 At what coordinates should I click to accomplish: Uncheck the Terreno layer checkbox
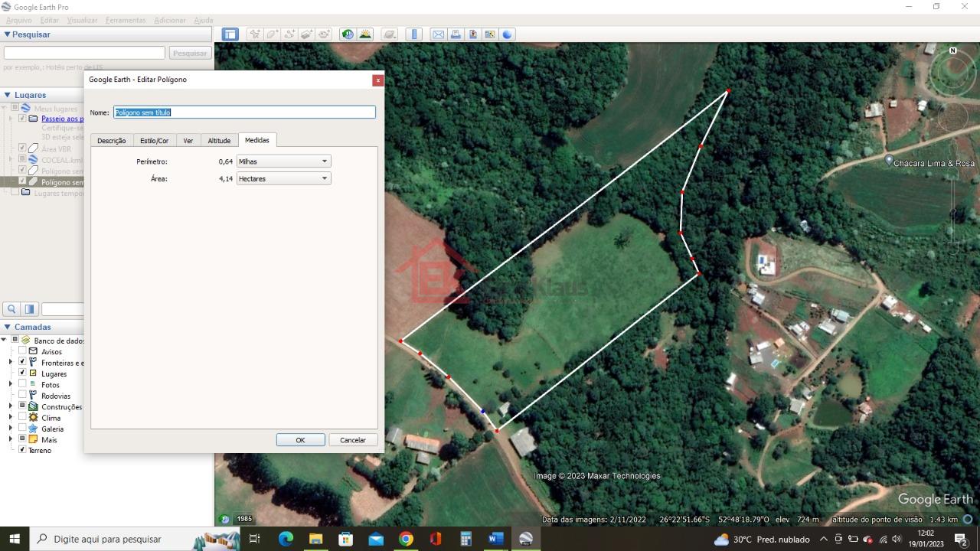pos(22,450)
